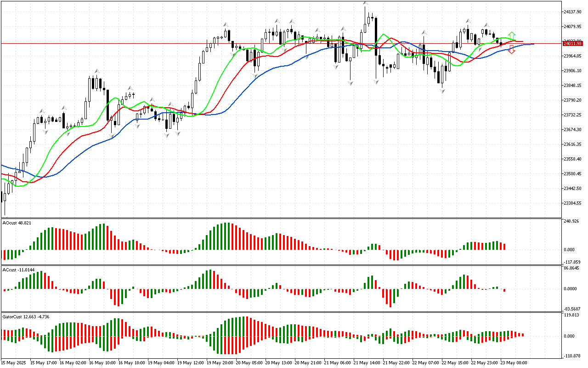Click the green up arrow signal
588x368 pixels.
(x=512, y=35)
